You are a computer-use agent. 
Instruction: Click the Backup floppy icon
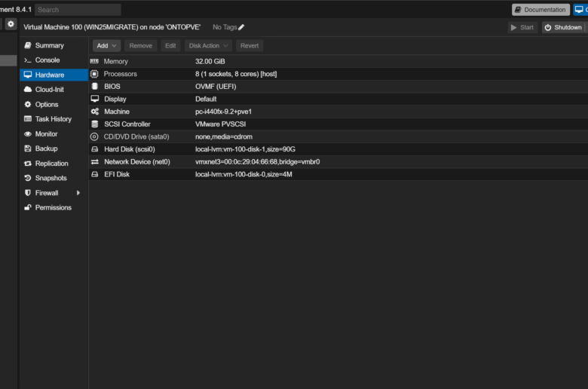28,149
